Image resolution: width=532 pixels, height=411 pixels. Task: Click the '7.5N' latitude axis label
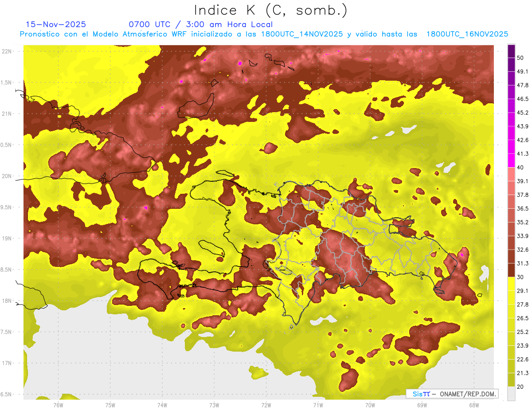pyautogui.click(x=7, y=332)
